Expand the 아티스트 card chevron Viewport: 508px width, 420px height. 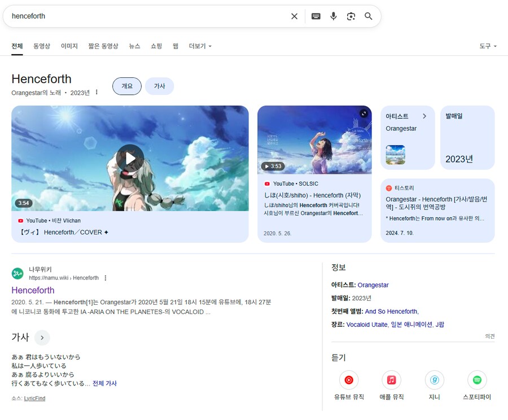[424, 116]
